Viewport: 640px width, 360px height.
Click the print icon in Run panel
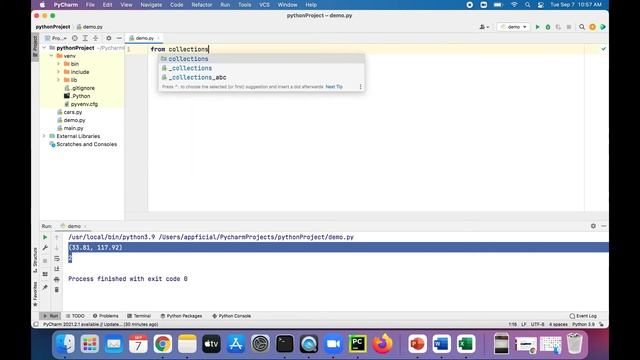point(57,279)
